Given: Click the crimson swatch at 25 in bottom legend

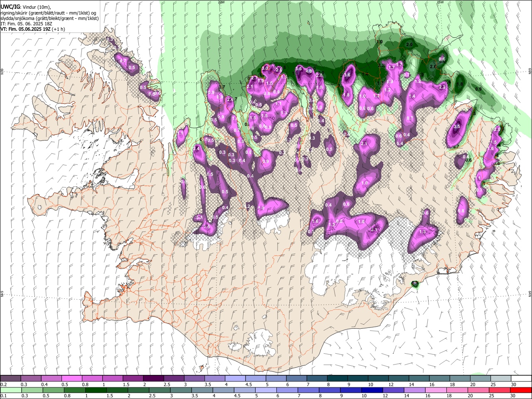Looking at the screenshot, I should pyautogui.click(x=500, y=390).
